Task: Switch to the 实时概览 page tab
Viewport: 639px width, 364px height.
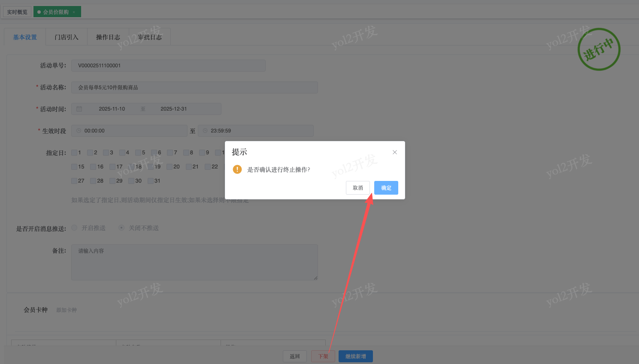Action: click(17, 12)
